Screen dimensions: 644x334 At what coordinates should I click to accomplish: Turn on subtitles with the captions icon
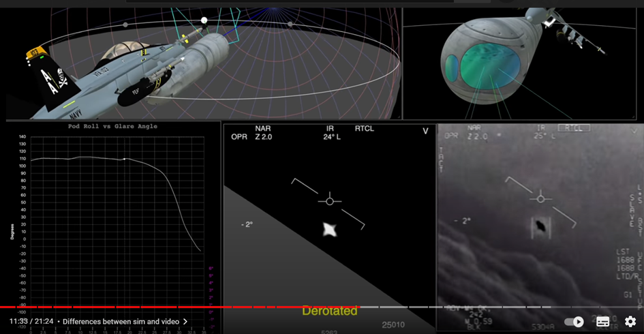(602, 322)
